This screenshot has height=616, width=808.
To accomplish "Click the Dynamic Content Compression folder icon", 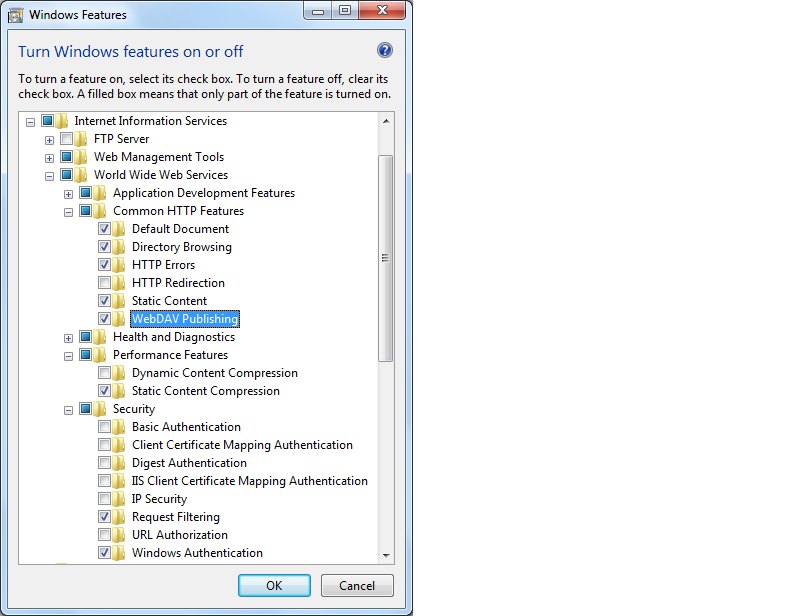I will click(119, 373).
